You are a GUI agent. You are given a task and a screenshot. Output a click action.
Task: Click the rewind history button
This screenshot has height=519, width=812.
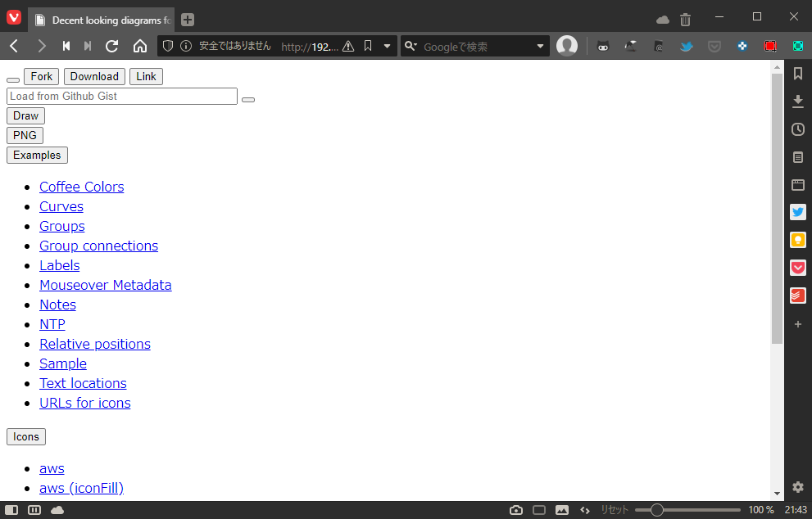pos(66,46)
